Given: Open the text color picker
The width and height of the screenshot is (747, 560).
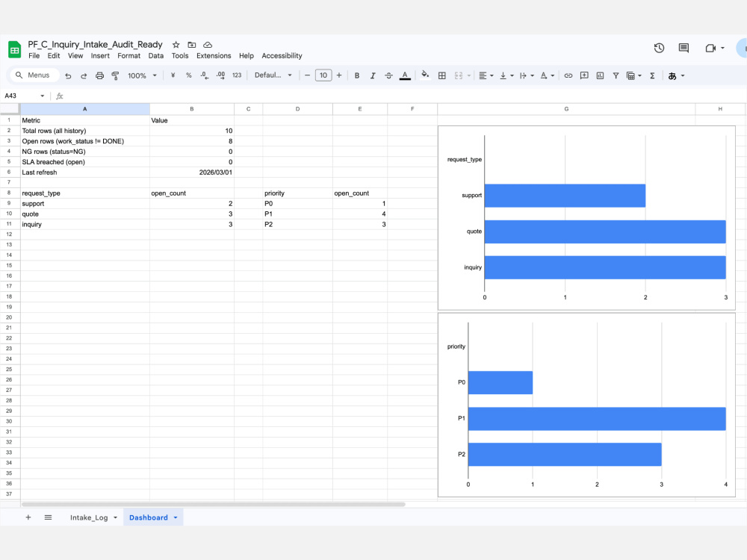Looking at the screenshot, I should 405,75.
